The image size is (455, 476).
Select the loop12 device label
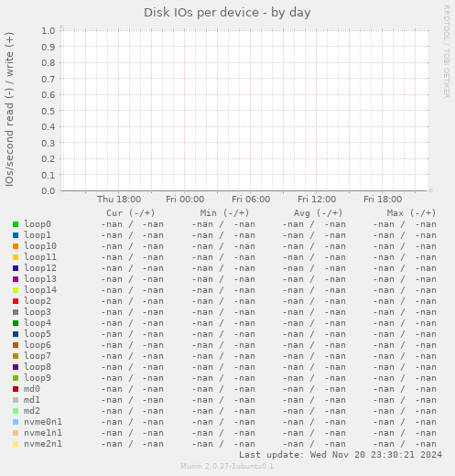pos(40,268)
